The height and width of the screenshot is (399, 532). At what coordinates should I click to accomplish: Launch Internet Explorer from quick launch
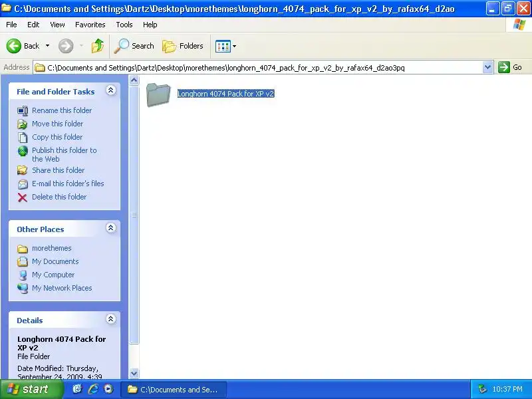pyautogui.click(x=93, y=389)
